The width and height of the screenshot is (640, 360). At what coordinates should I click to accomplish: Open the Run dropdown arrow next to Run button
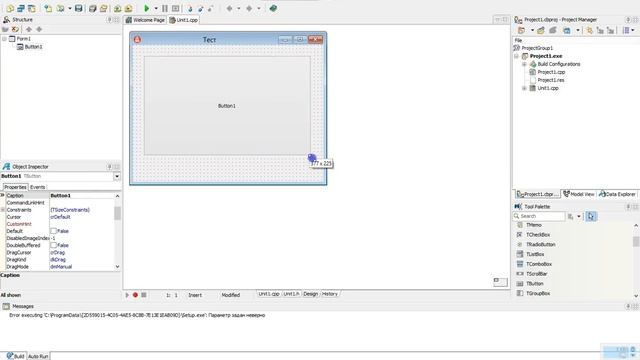[x=156, y=8]
